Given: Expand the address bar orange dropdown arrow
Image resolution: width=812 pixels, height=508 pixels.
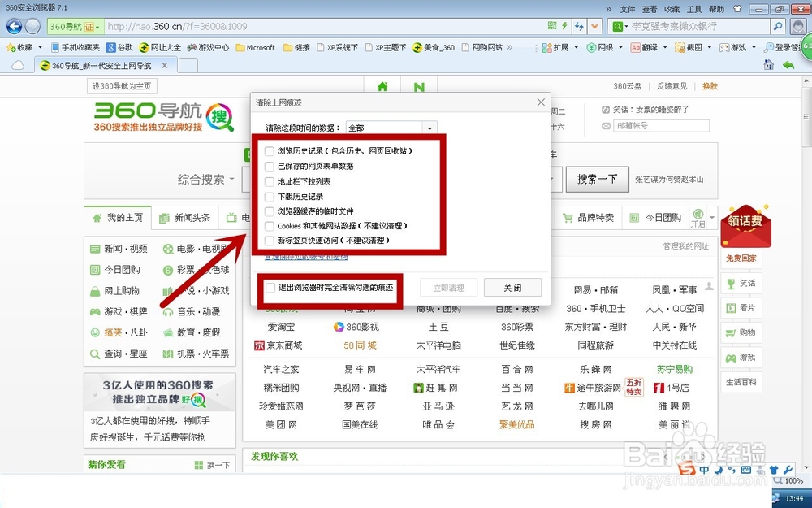Looking at the screenshot, I should 595,26.
